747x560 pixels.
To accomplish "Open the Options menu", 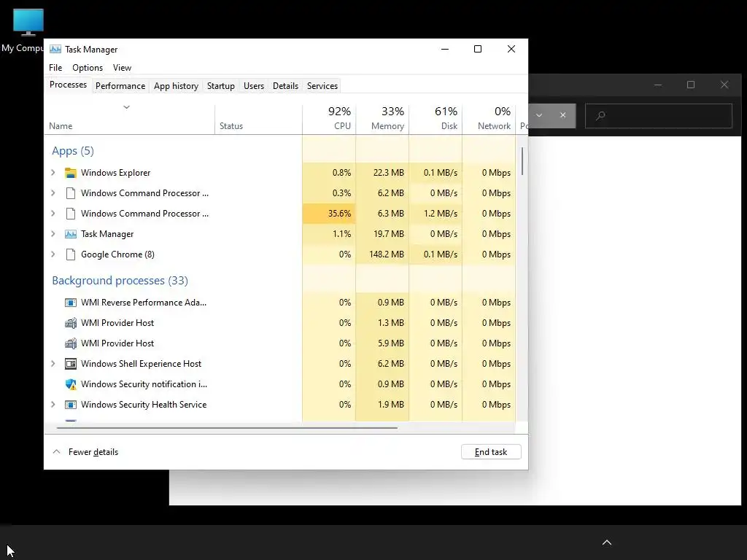I will point(88,68).
